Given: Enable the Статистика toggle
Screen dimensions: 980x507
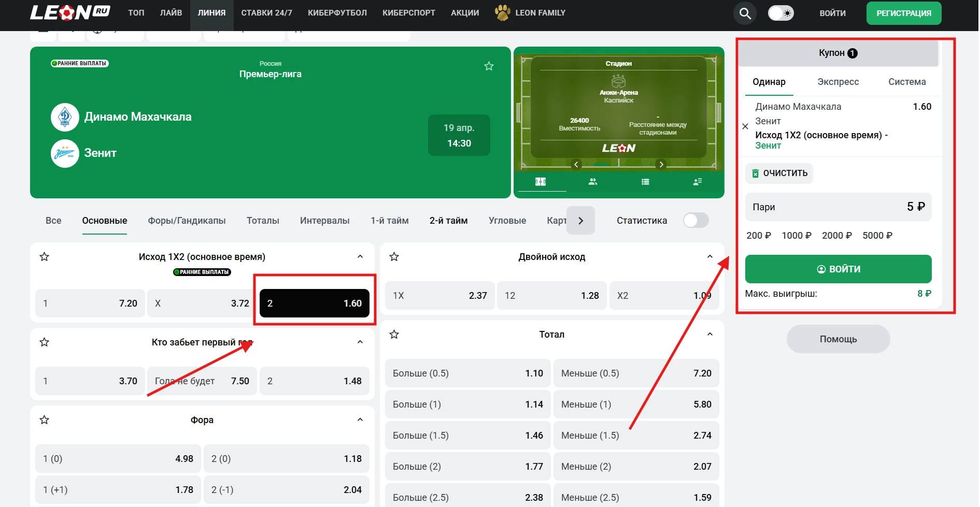Looking at the screenshot, I should [x=695, y=221].
